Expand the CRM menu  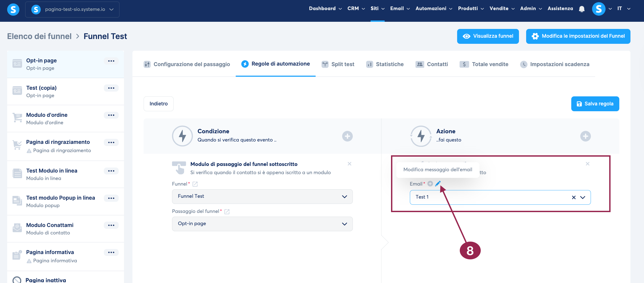click(356, 8)
